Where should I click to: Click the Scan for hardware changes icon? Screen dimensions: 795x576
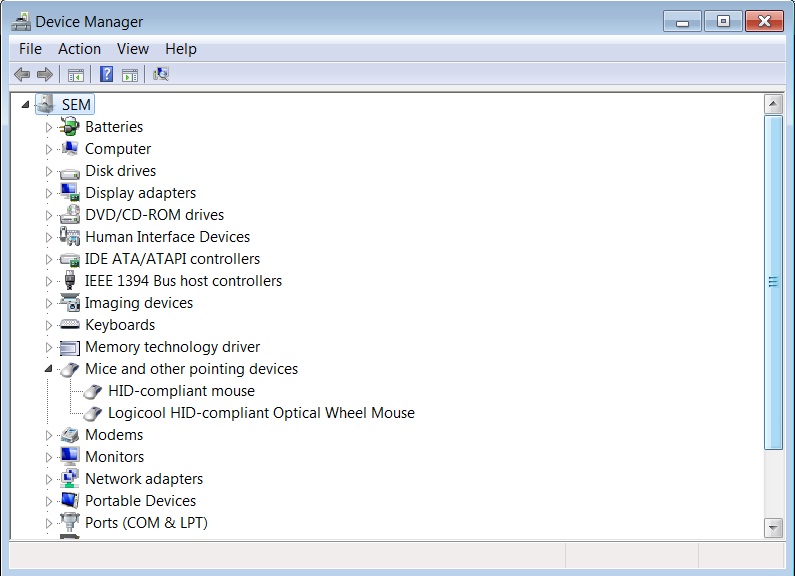[x=161, y=74]
